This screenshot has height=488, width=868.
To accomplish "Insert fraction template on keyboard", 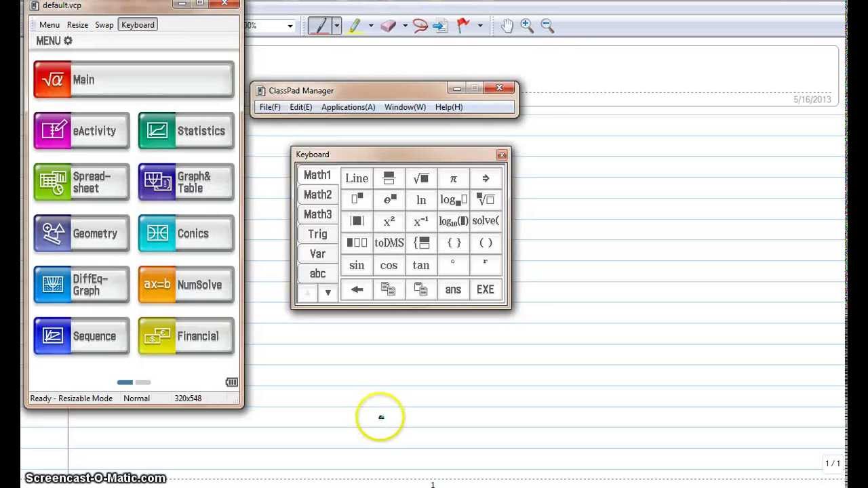I will coord(389,178).
